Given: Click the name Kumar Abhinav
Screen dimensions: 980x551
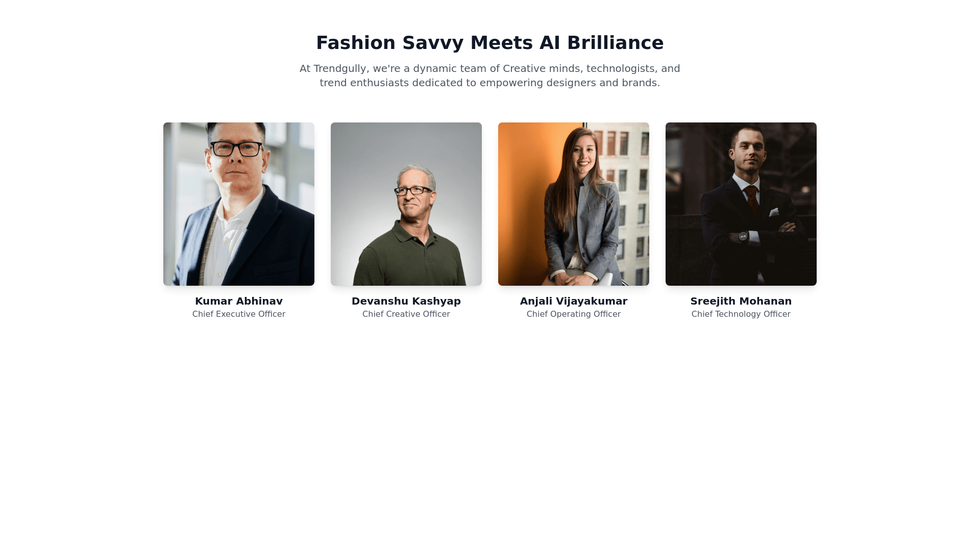Looking at the screenshot, I should (x=239, y=301).
